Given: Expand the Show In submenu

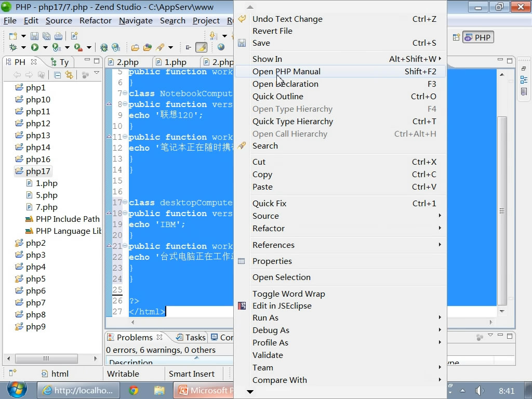Looking at the screenshot, I should pyautogui.click(x=341, y=59).
